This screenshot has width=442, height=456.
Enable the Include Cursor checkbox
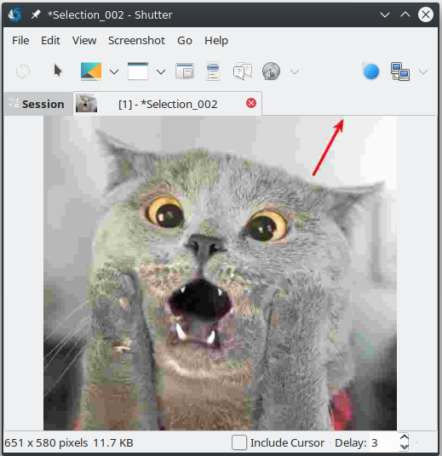click(x=239, y=443)
